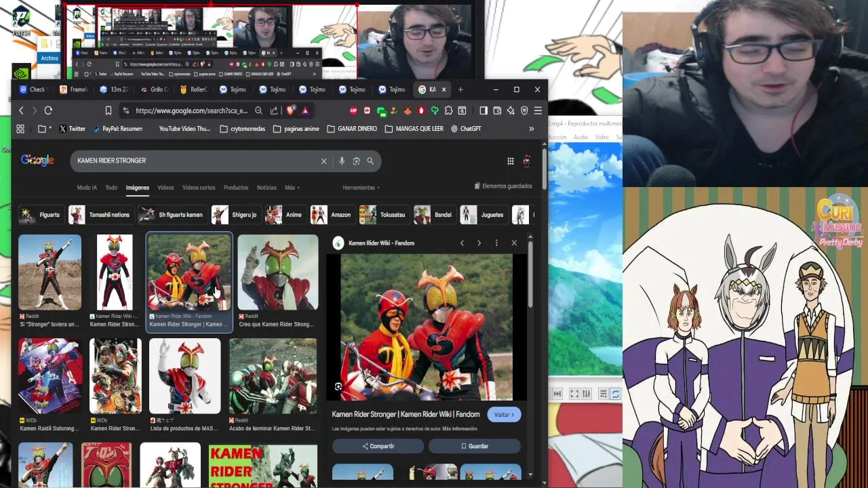Open the Twitter bookmark

(72, 129)
